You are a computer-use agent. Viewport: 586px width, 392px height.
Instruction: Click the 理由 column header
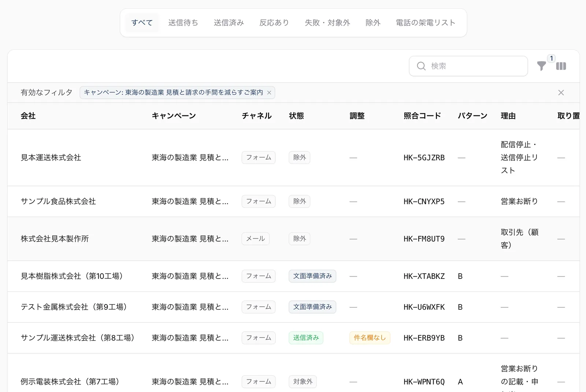508,116
